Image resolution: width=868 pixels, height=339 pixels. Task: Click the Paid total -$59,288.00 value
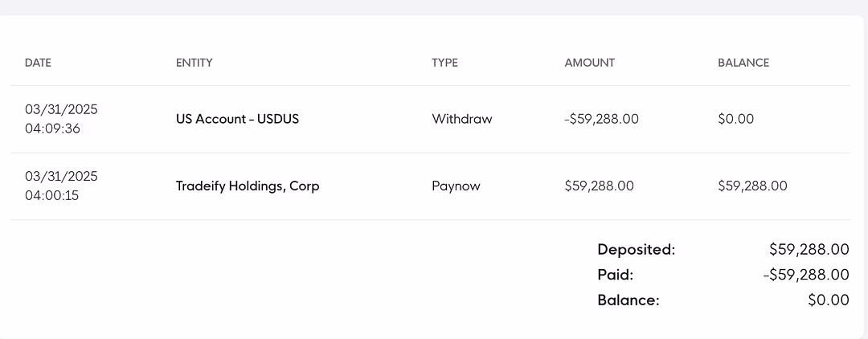(806, 275)
